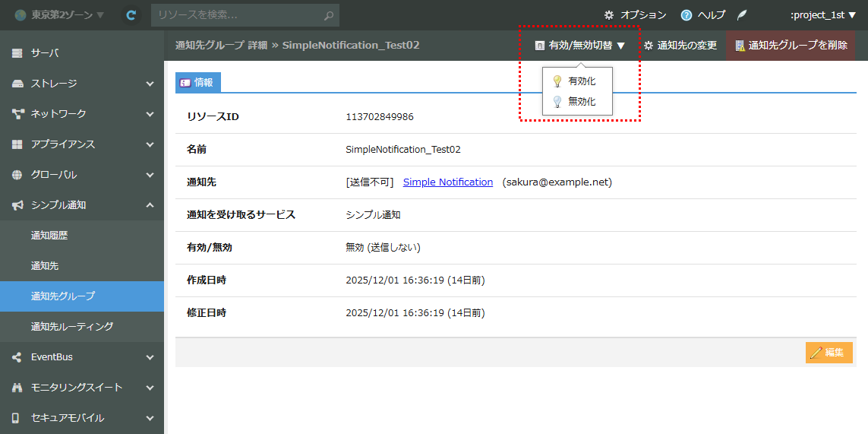
Task: Open the Tokyo Zone 2 selector
Action: point(59,15)
